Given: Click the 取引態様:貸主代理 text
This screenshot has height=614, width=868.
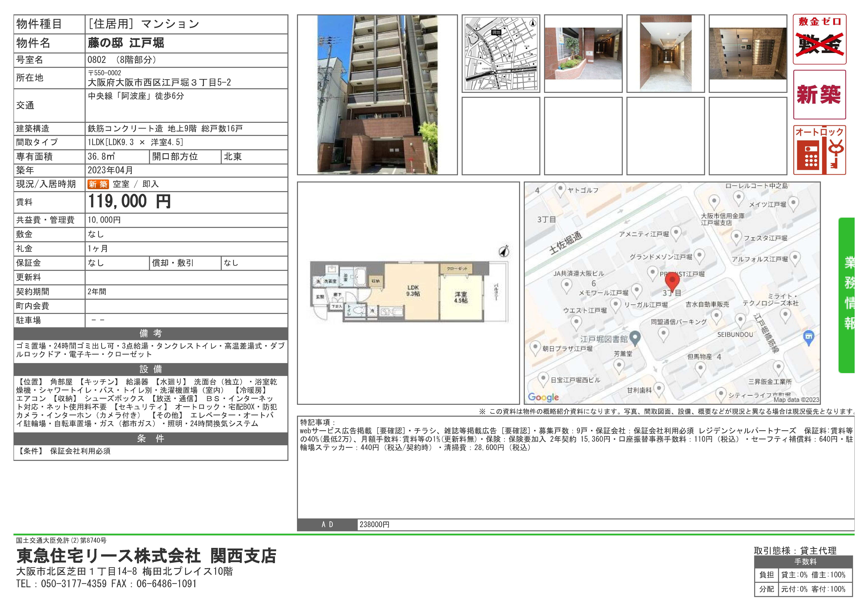Looking at the screenshot, I should (x=795, y=551).
